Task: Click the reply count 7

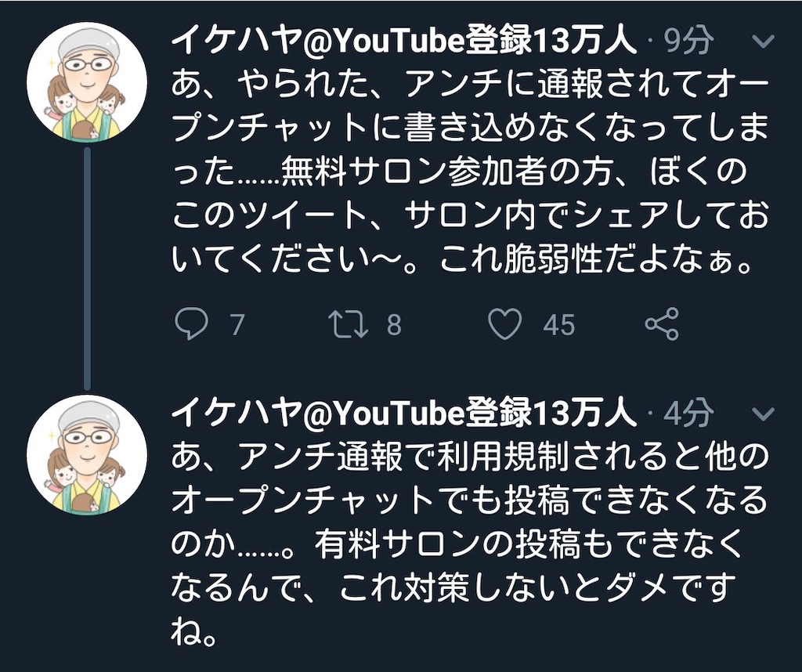Action: 237,325
